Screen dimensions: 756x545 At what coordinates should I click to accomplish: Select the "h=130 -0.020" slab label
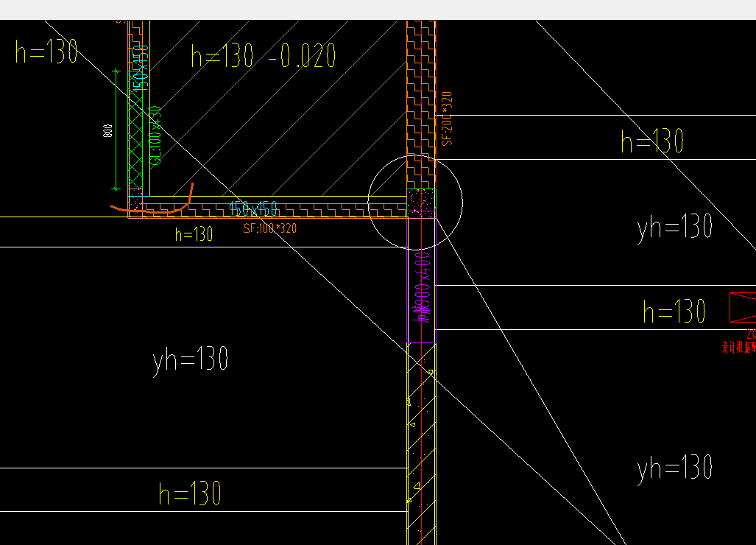[x=264, y=55]
